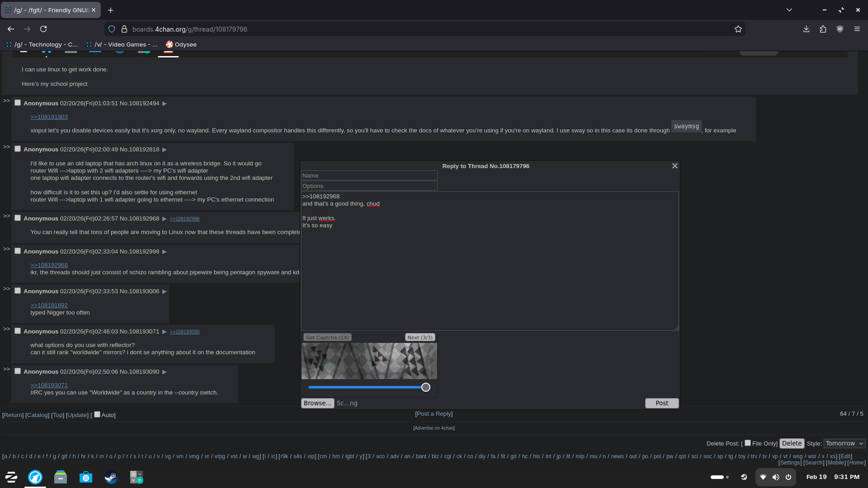Click the Name input field
Viewport: 868px width, 488px height.
pos(369,175)
